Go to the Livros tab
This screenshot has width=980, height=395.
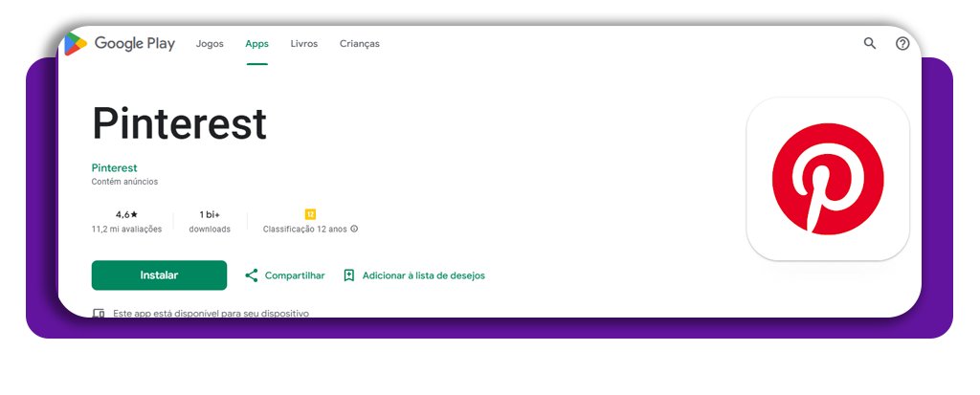pos(303,44)
